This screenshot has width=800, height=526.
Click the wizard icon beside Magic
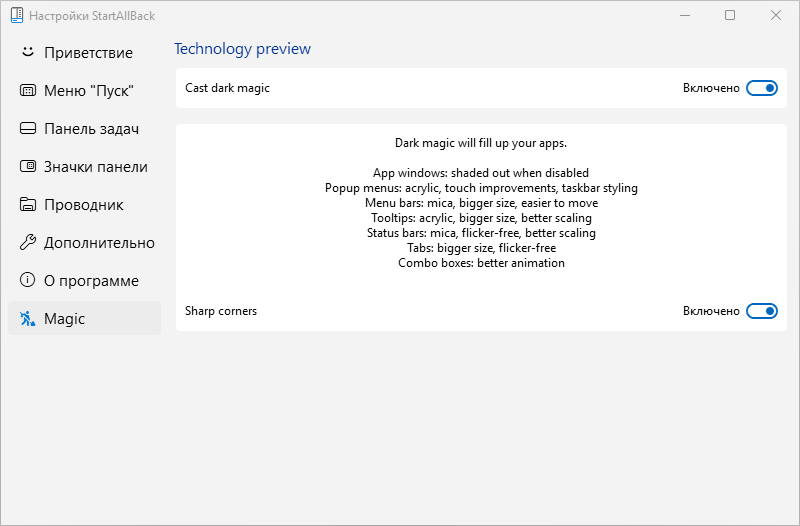(28, 319)
